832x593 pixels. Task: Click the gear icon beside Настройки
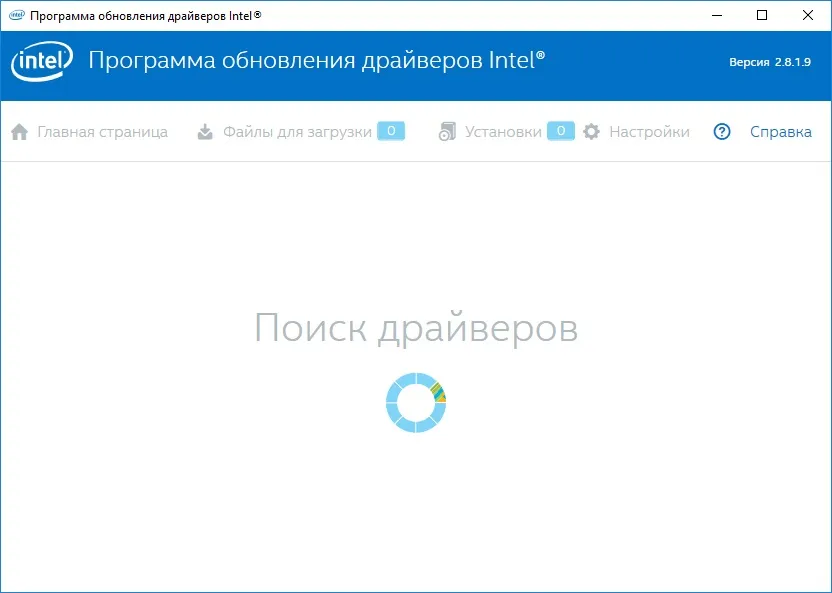click(x=591, y=132)
